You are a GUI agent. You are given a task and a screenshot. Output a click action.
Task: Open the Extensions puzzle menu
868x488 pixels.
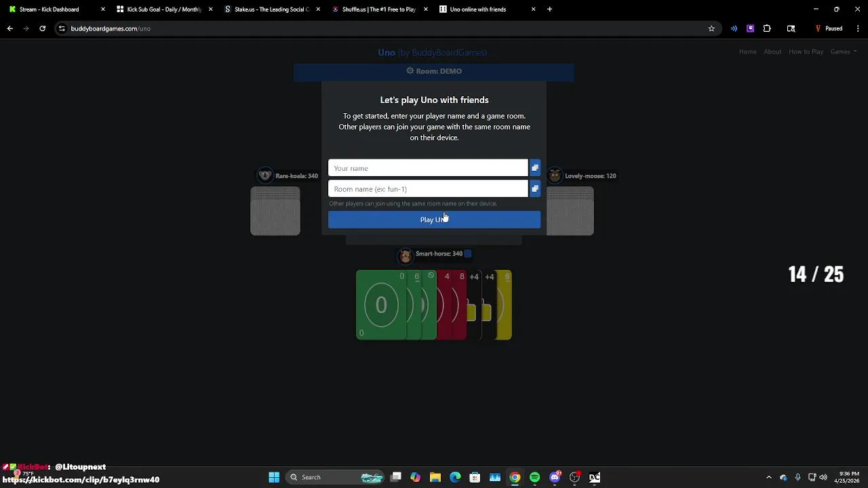[x=767, y=28]
